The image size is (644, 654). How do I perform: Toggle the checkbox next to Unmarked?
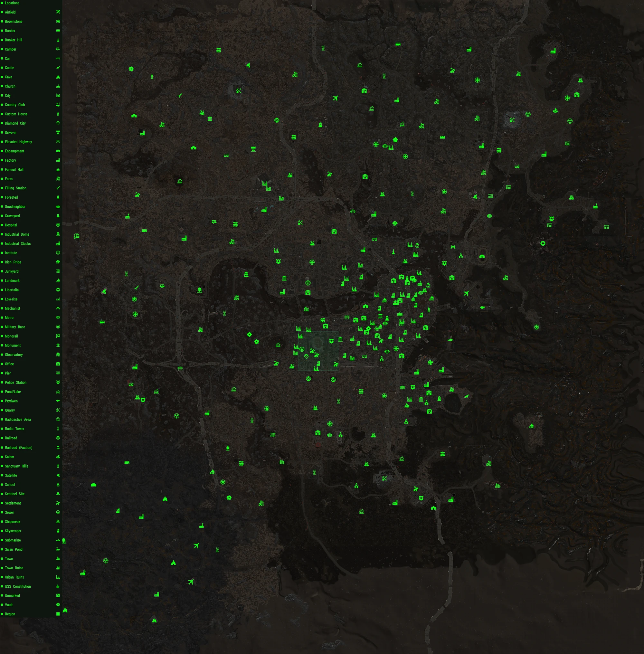[x=2, y=595]
